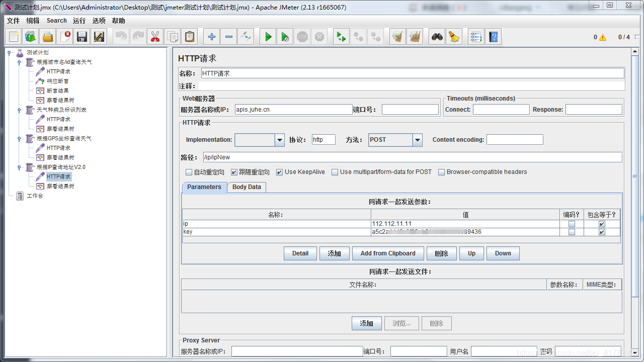644x362 pixels.
Task: Click the Save As pencil-and-disk icon
Action: pos(99,37)
